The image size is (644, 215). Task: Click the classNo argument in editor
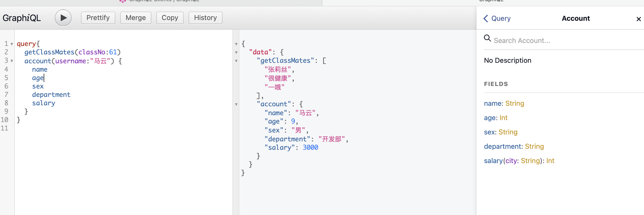click(92, 52)
